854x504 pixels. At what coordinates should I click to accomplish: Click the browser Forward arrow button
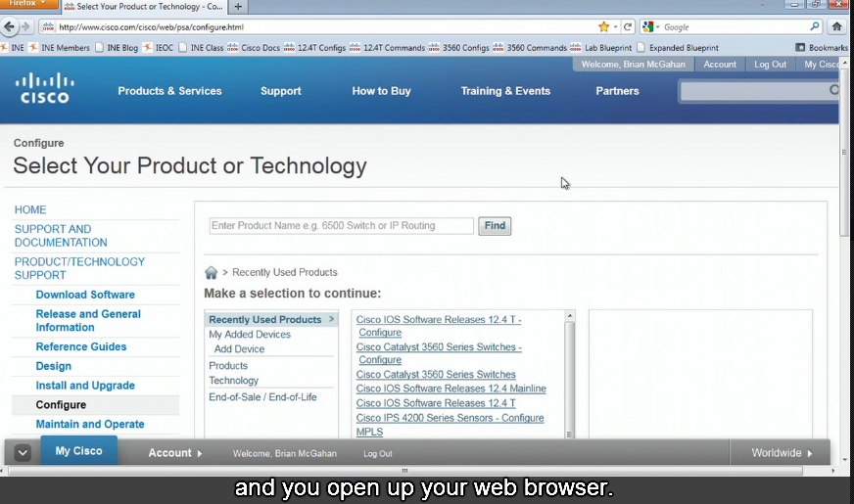tap(25, 26)
